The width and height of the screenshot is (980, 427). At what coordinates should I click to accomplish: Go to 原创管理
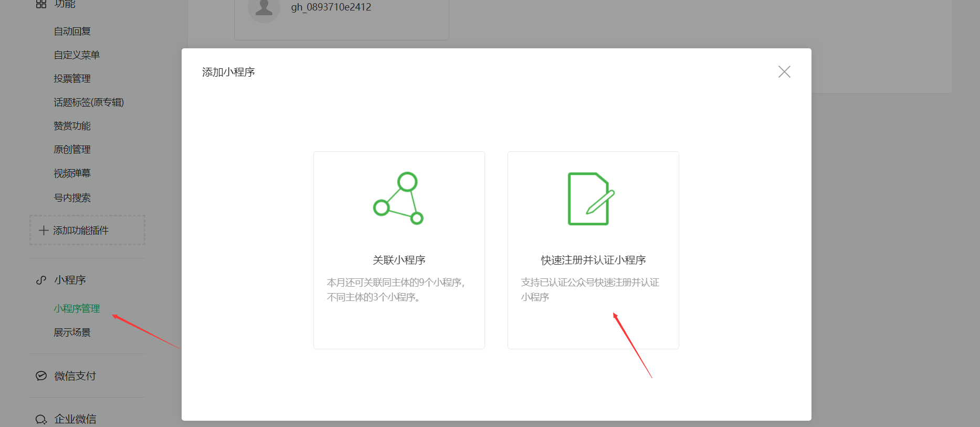point(72,150)
